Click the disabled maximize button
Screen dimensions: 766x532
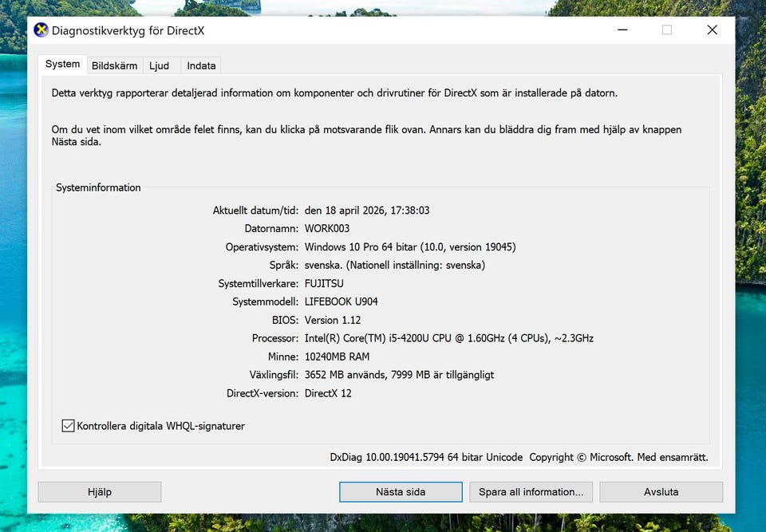(x=667, y=30)
